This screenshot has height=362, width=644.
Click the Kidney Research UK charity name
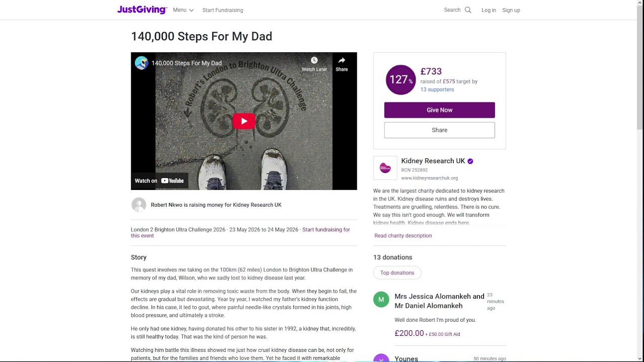coord(433,161)
